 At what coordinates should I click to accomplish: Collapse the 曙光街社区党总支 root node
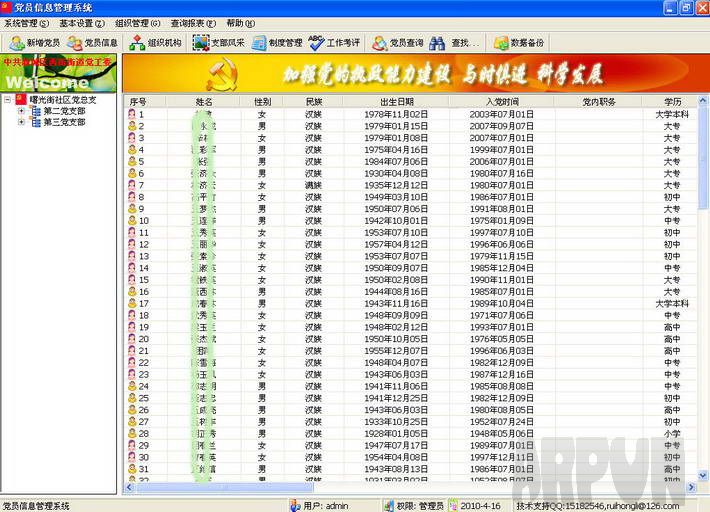pyautogui.click(x=8, y=100)
